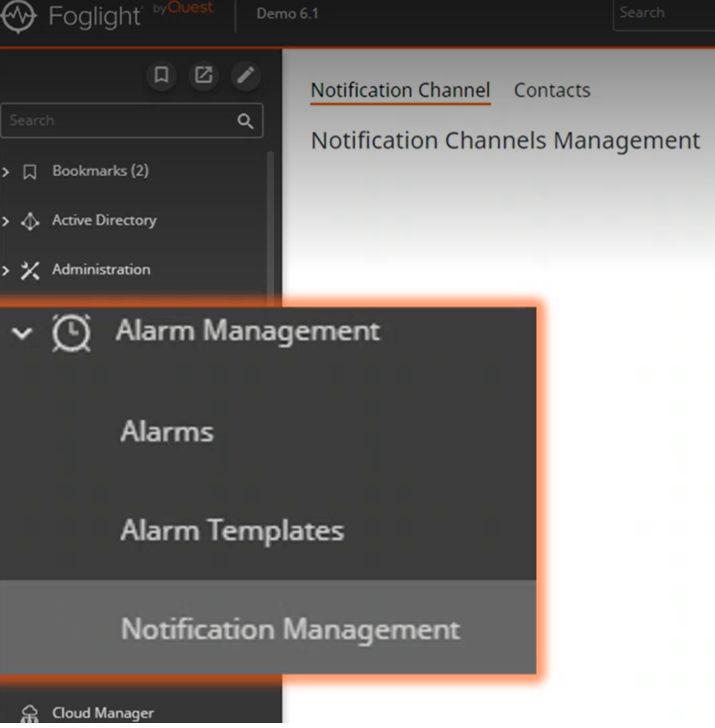Click the Alarm Management clock icon
The height and width of the screenshot is (728, 715).
71,333
